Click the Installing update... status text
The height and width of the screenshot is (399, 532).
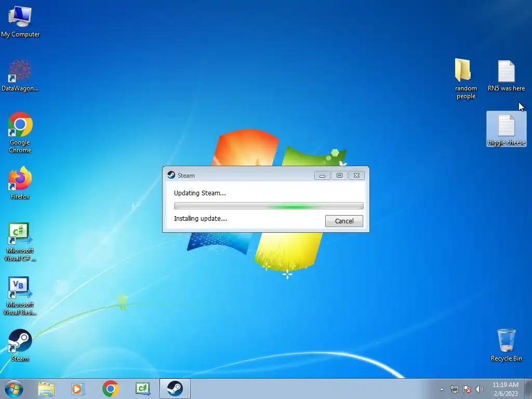pyautogui.click(x=200, y=219)
